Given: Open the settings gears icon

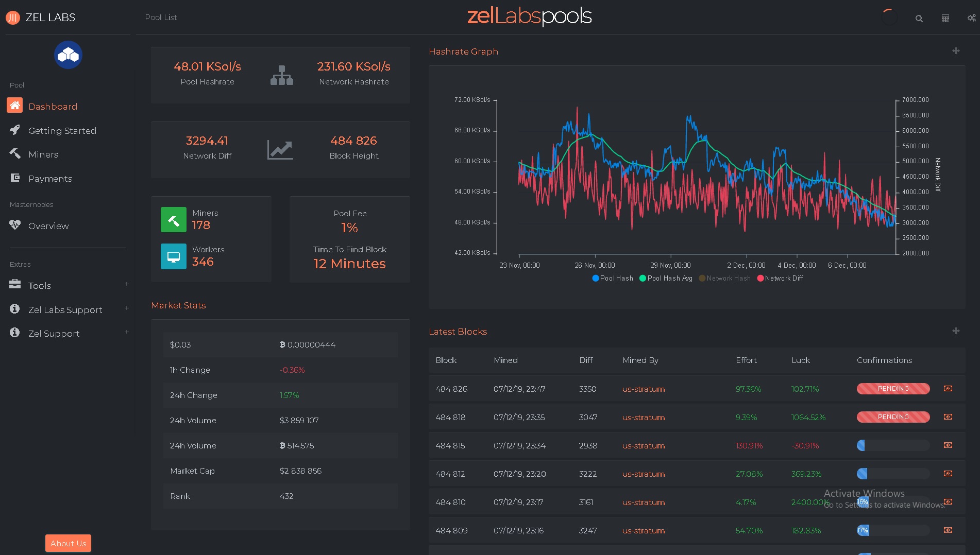Looking at the screenshot, I should (971, 18).
